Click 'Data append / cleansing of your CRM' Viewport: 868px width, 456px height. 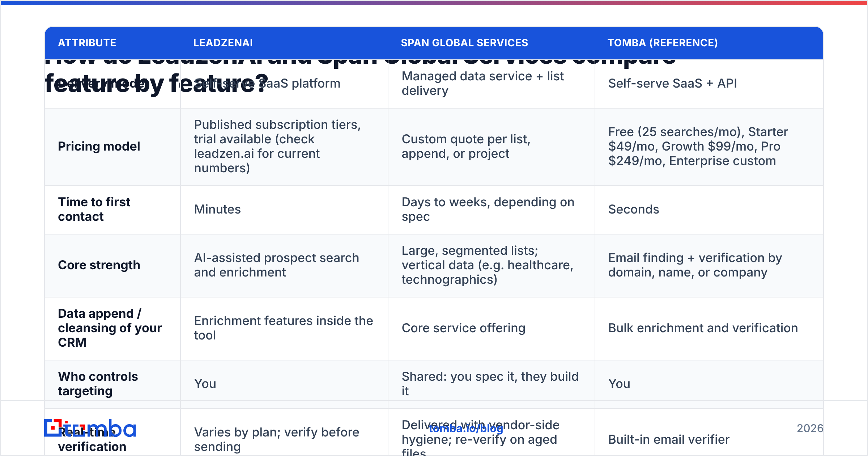click(x=110, y=328)
